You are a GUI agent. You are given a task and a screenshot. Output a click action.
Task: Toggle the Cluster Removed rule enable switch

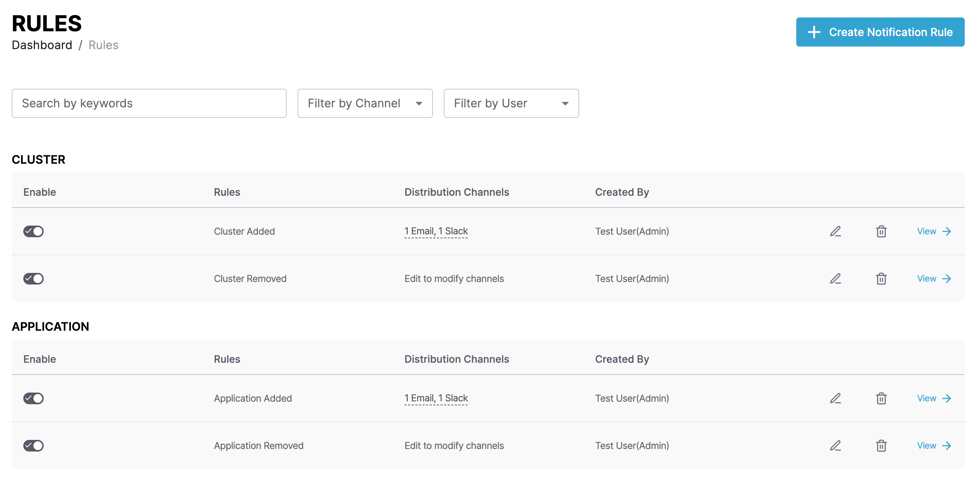[33, 278]
